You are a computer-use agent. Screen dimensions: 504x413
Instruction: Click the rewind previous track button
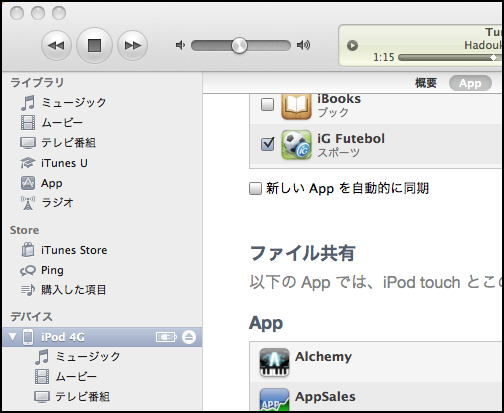coord(56,45)
